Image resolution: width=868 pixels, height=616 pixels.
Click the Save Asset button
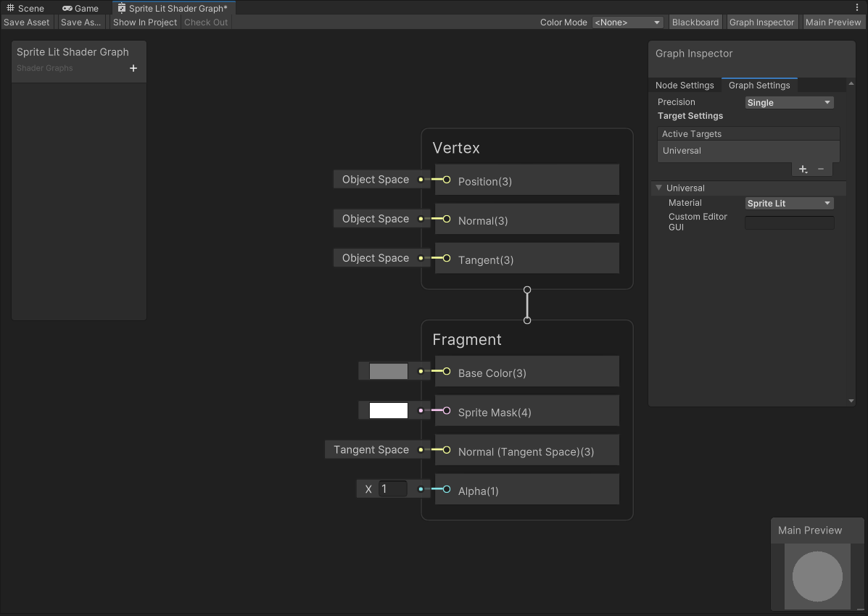tap(27, 22)
